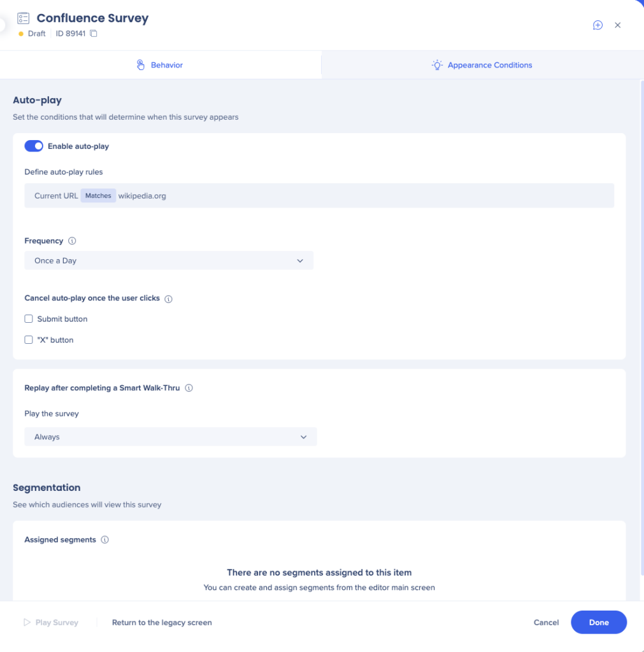This screenshot has width=644, height=652.
Task: Copy the survey ID 89141
Action: click(93, 34)
